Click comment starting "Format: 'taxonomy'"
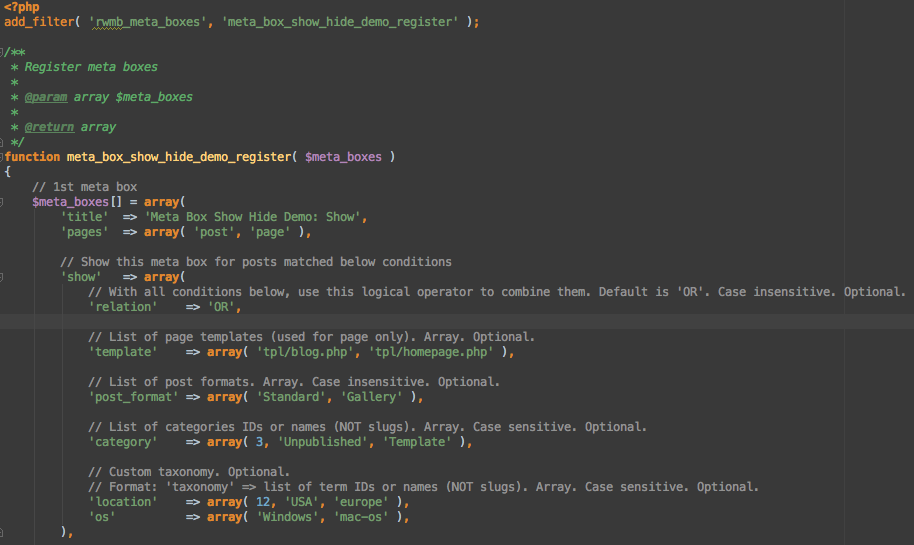The height and width of the screenshot is (545, 914). [x=423, y=487]
